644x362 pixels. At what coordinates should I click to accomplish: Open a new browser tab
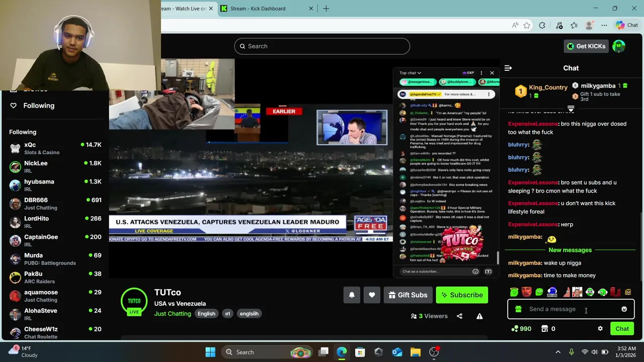(326, 9)
